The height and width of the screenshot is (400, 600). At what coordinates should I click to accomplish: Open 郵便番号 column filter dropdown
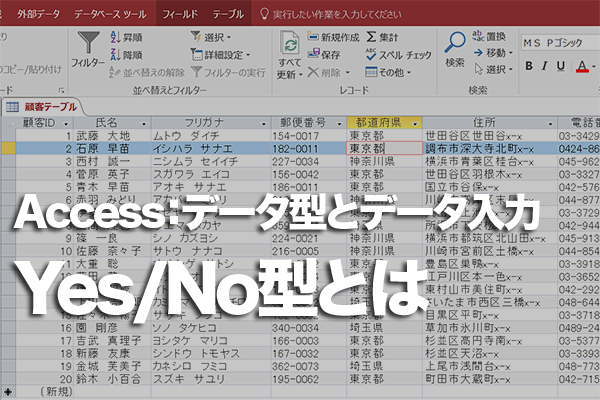pos(339,124)
